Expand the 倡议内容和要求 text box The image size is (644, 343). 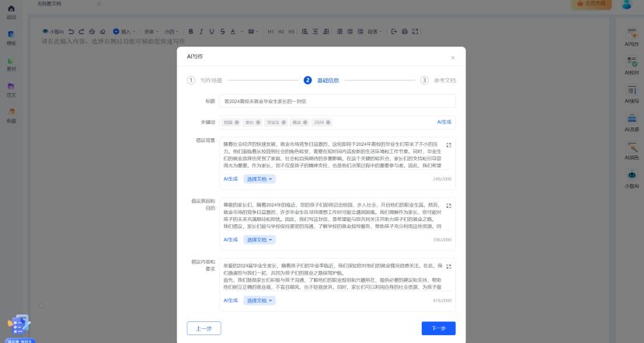[448, 266]
